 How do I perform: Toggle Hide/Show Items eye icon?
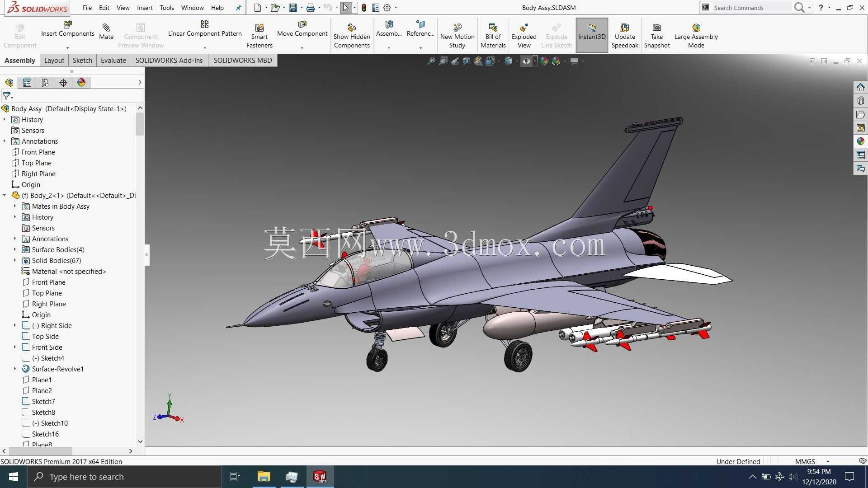click(x=526, y=61)
